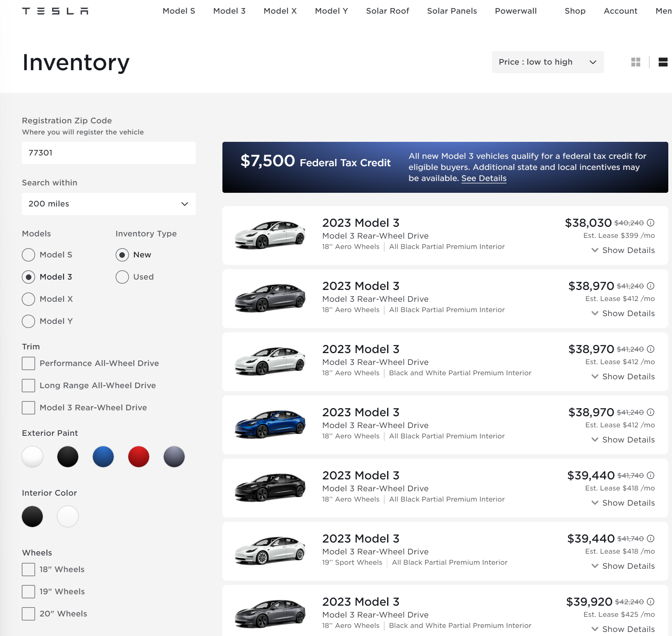Check Performance All-Wheel Drive trim

[x=28, y=363]
